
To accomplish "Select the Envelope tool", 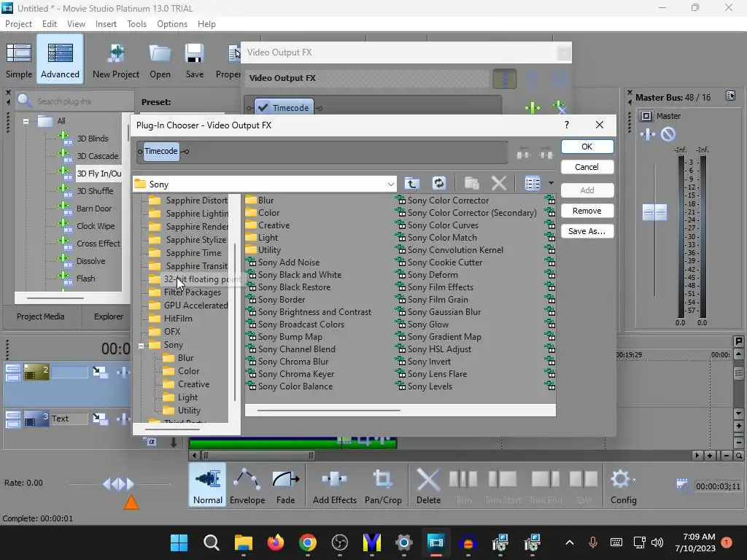I will tap(247, 485).
